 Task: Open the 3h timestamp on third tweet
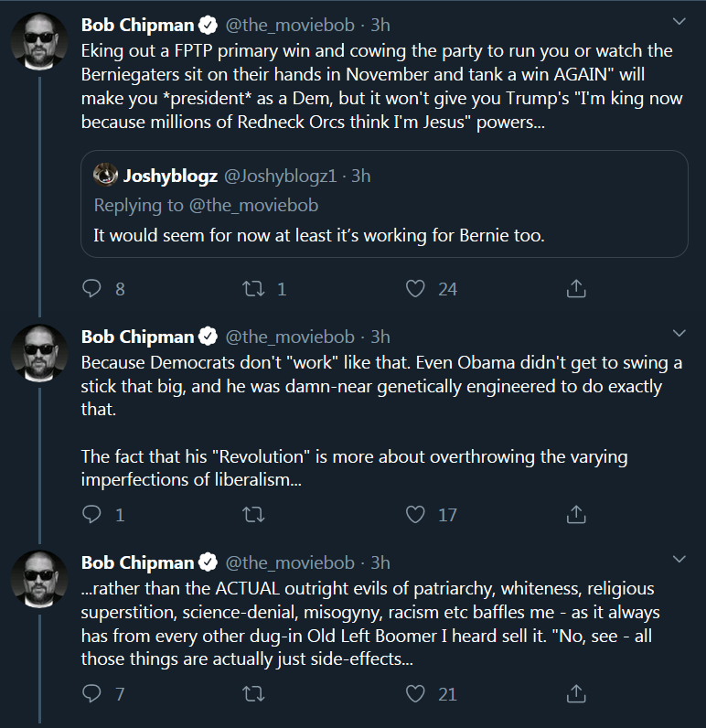[380, 562]
